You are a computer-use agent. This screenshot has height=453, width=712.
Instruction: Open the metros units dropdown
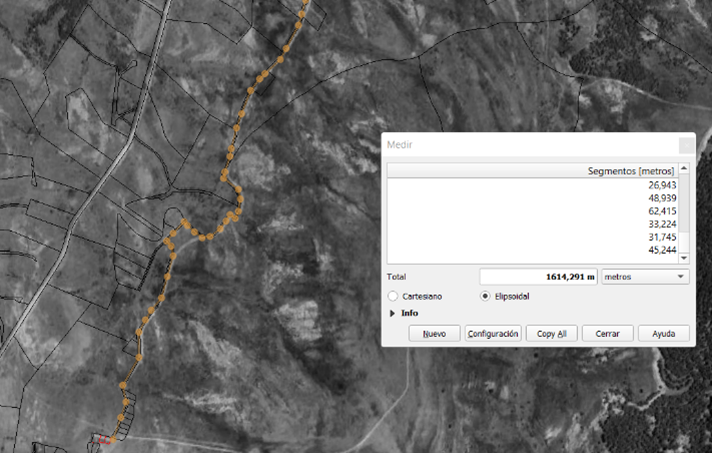coord(645,276)
